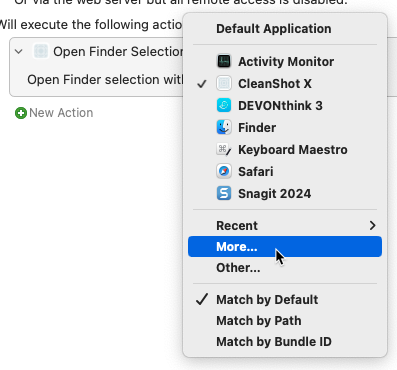Click the Keyboard Maestro app icon
The height and width of the screenshot is (370, 397).
coord(224,149)
